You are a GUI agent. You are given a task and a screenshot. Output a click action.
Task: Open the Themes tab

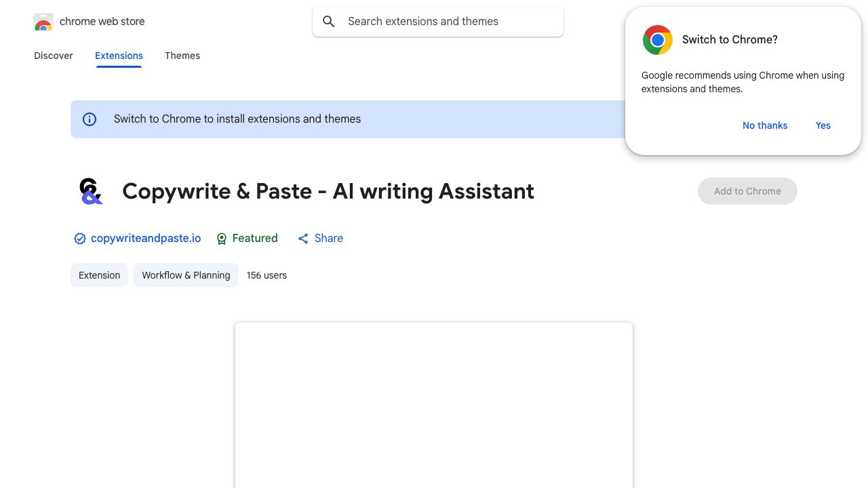[182, 56]
